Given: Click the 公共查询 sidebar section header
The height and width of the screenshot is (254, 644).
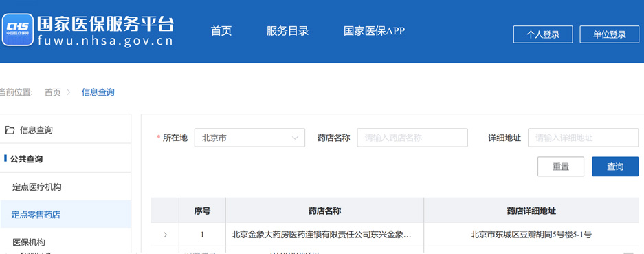Looking at the screenshot, I should coord(26,159).
